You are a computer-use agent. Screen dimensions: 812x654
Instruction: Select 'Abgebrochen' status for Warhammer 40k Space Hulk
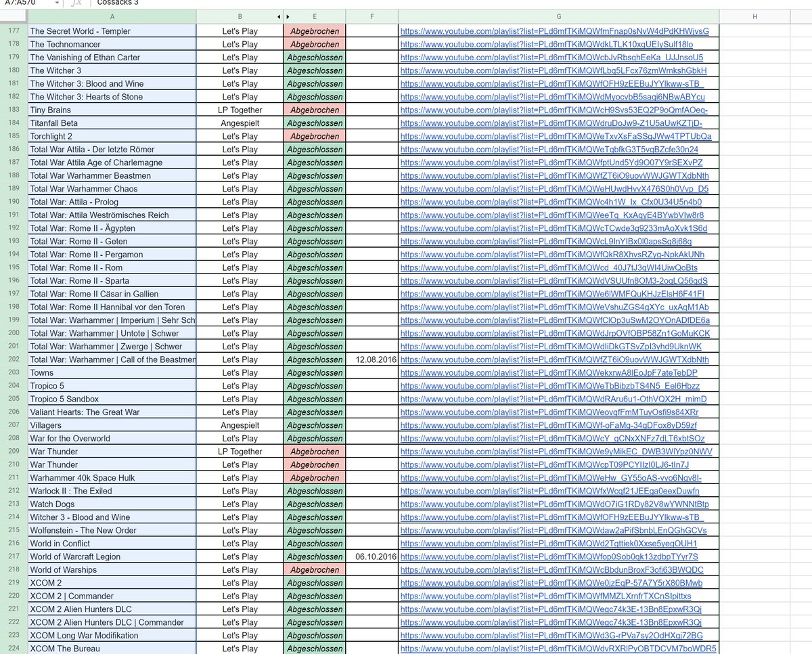(315, 477)
